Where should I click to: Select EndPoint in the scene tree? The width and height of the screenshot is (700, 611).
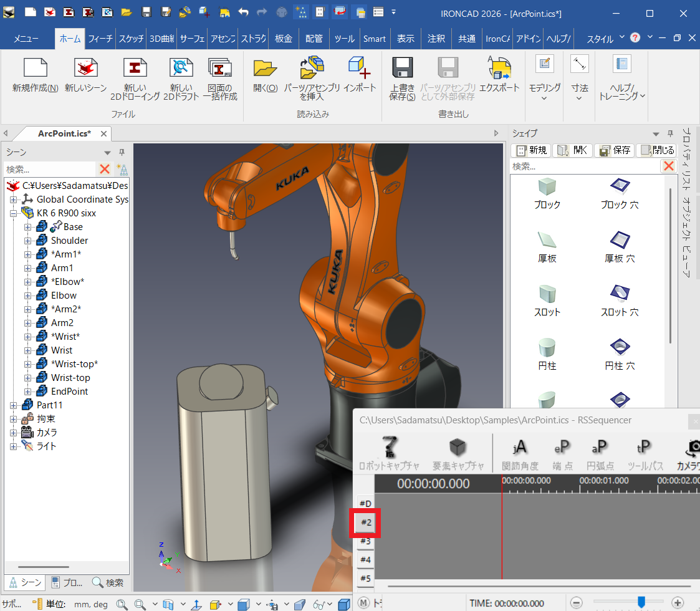click(x=69, y=392)
